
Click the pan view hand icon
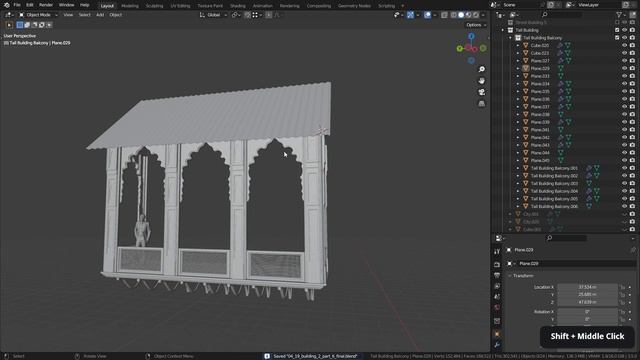point(482,81)
